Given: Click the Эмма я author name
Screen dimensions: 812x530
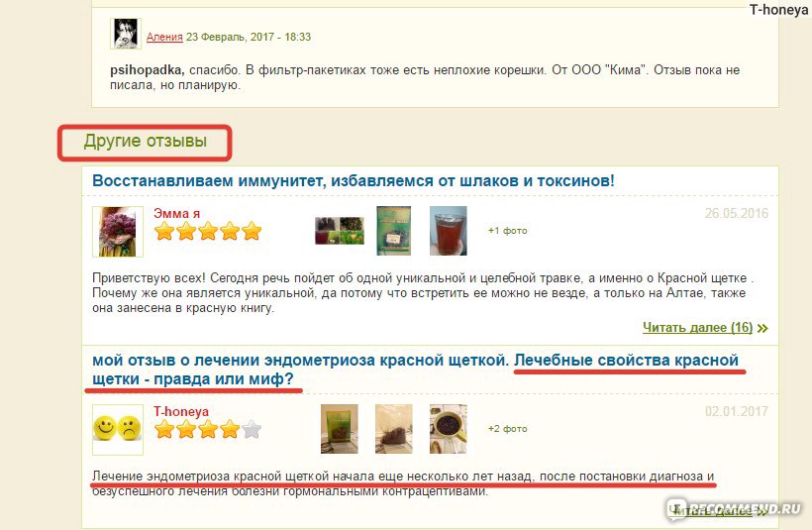Looking at the screenshot, I should [x=176, y=213].
